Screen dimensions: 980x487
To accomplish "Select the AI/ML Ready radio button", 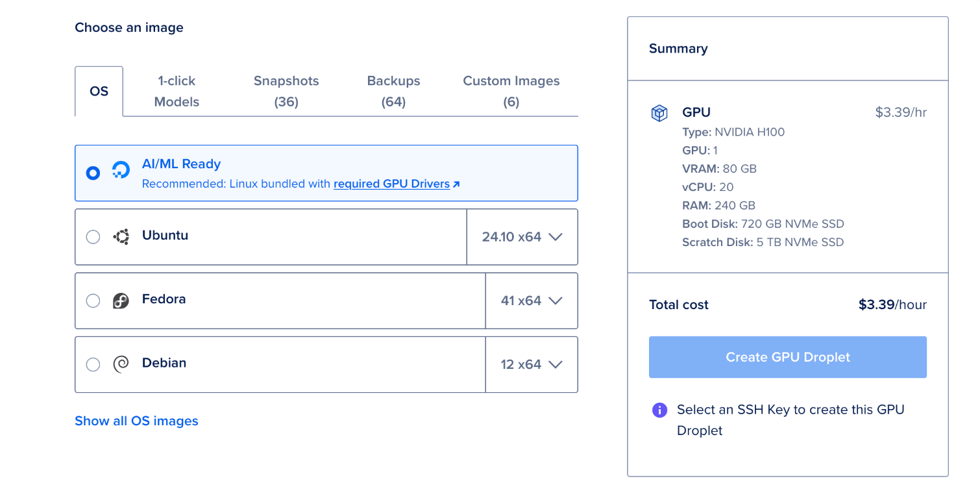I will pos(93,173).
